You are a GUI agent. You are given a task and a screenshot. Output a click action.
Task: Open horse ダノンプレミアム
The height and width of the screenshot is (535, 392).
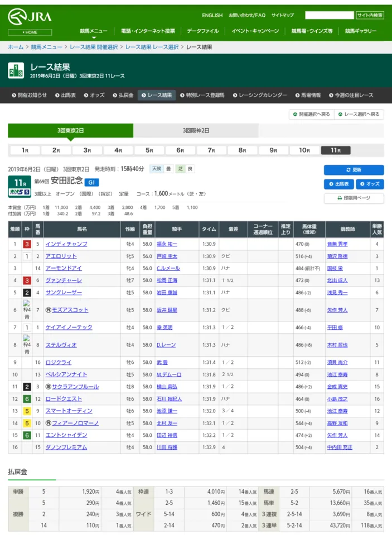pyautogui.click(x=66, y=448)
